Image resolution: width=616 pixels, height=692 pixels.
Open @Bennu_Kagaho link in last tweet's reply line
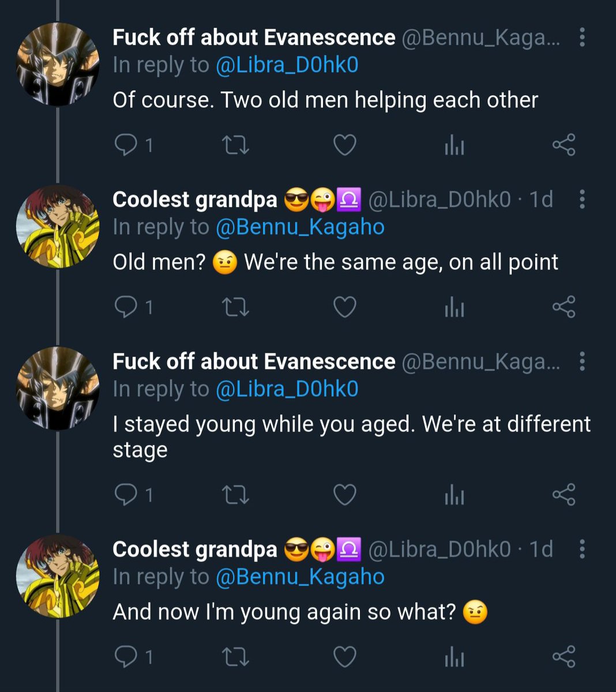(x=300, y=577)
